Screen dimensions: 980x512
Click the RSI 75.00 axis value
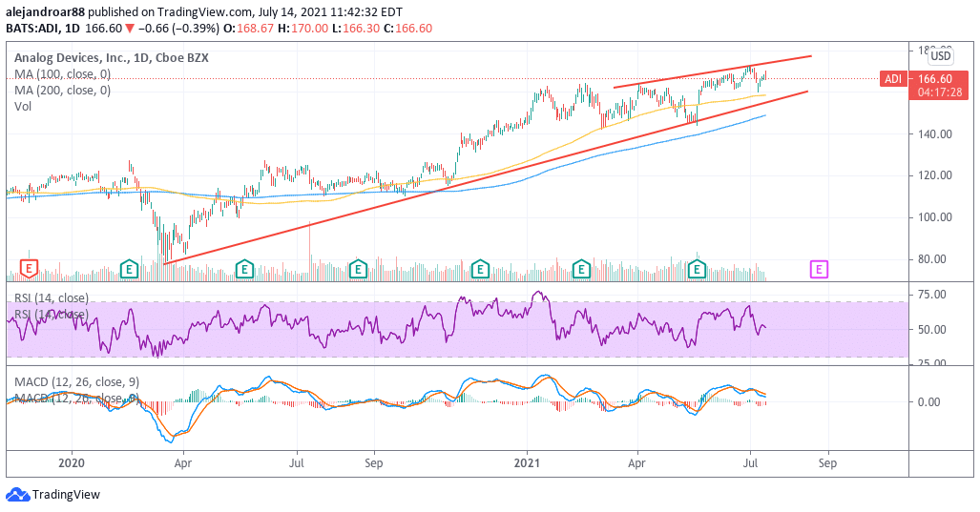point(931,295)
